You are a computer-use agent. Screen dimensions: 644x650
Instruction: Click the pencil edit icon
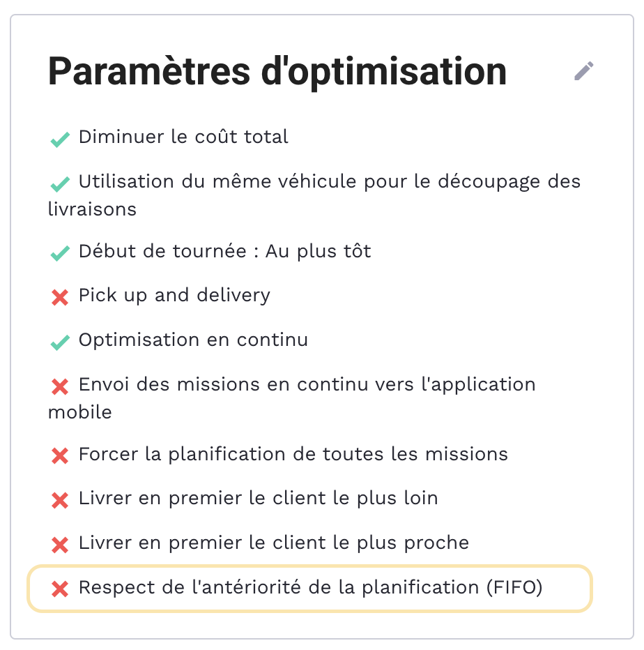[584, 71]
